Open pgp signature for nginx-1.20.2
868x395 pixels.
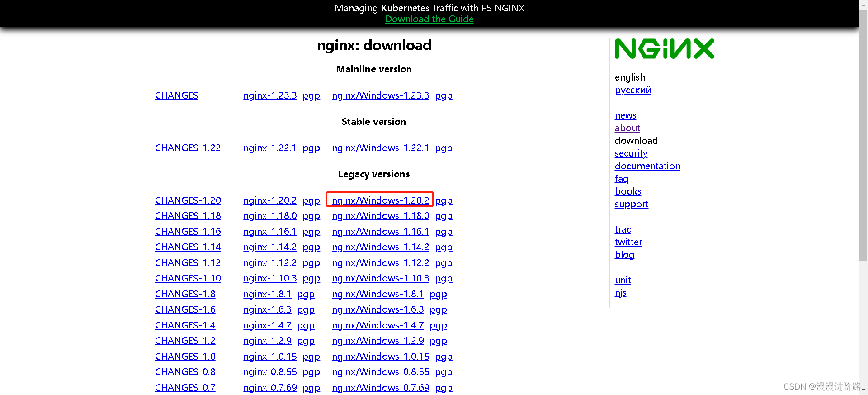311,200
